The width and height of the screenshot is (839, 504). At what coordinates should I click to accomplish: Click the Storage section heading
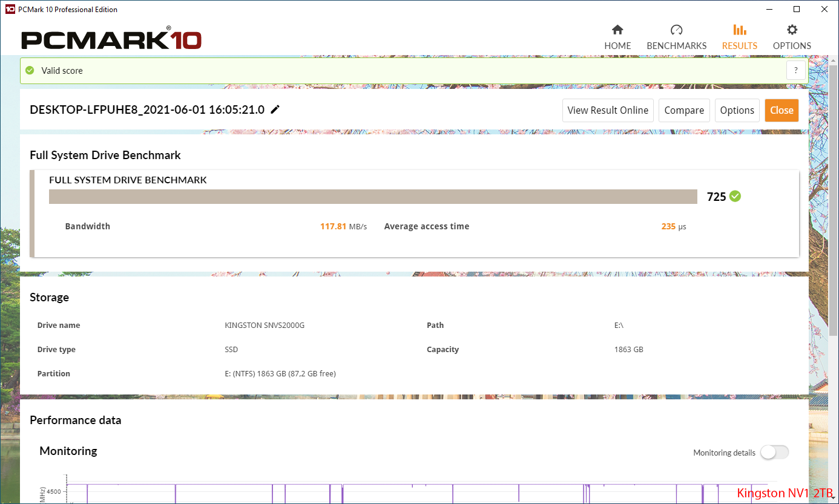[x=49, y=297]
